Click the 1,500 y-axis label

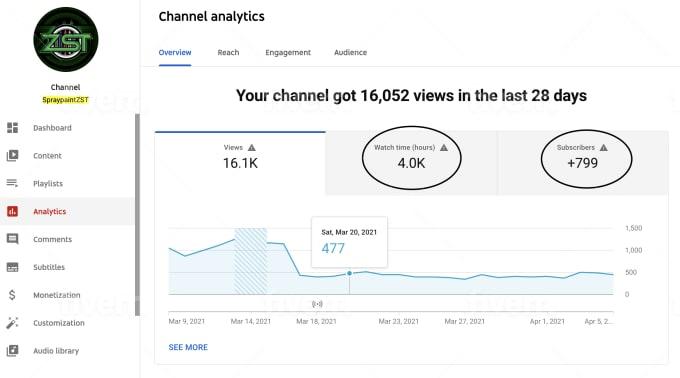click(634, 228)
